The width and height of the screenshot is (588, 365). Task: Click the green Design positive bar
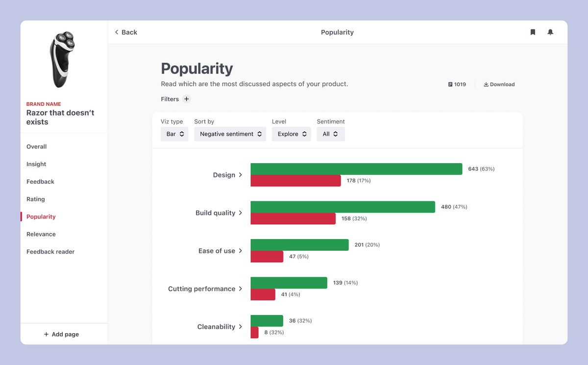pyautogui.click(x=356, y=169)
